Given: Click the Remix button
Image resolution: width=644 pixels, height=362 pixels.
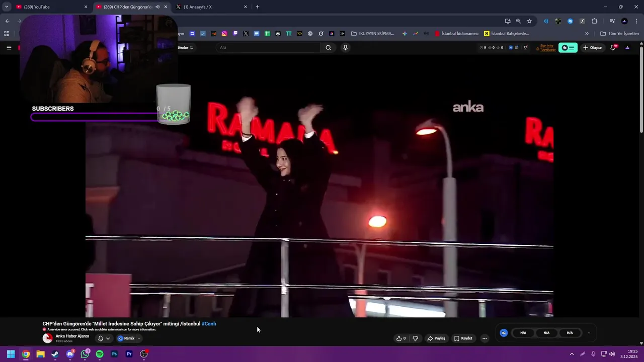Looking at the screenshot, I should (126, 338).
